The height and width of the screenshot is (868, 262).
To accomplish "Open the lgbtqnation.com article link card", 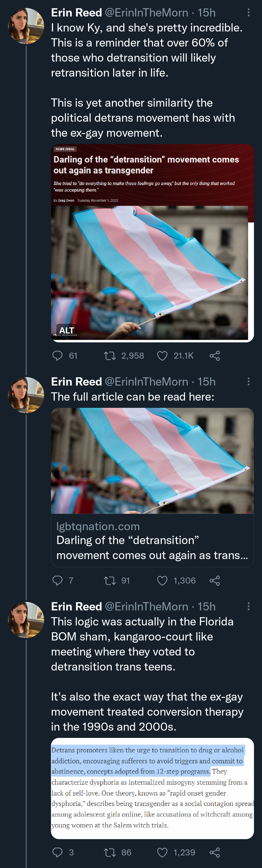I will coord(152,487).
